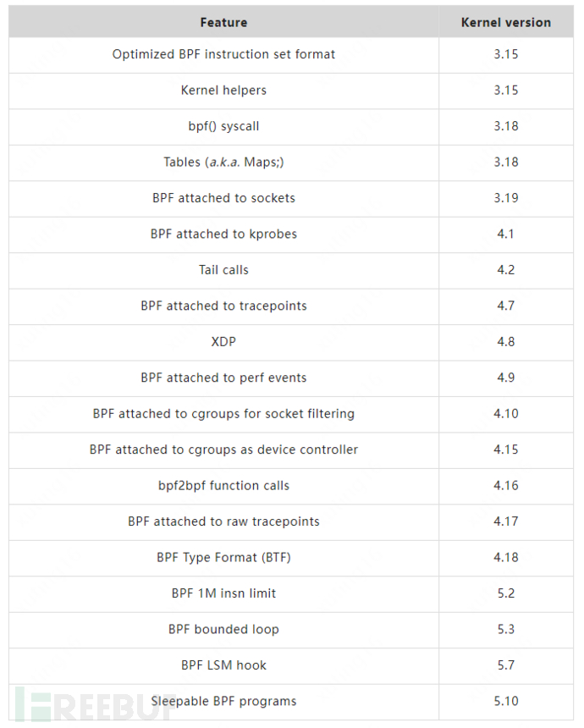Click the bpf() syscall feature cell

point(223,126)
